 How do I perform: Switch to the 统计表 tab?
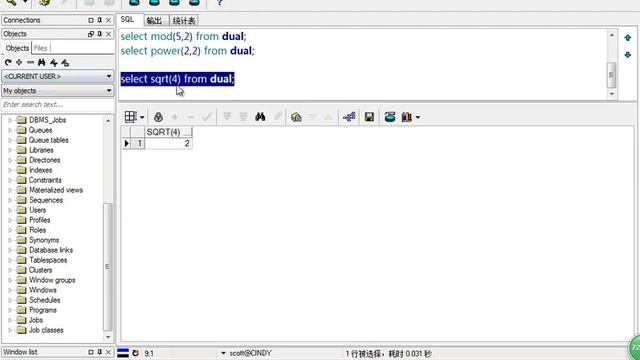pos(184,20)
